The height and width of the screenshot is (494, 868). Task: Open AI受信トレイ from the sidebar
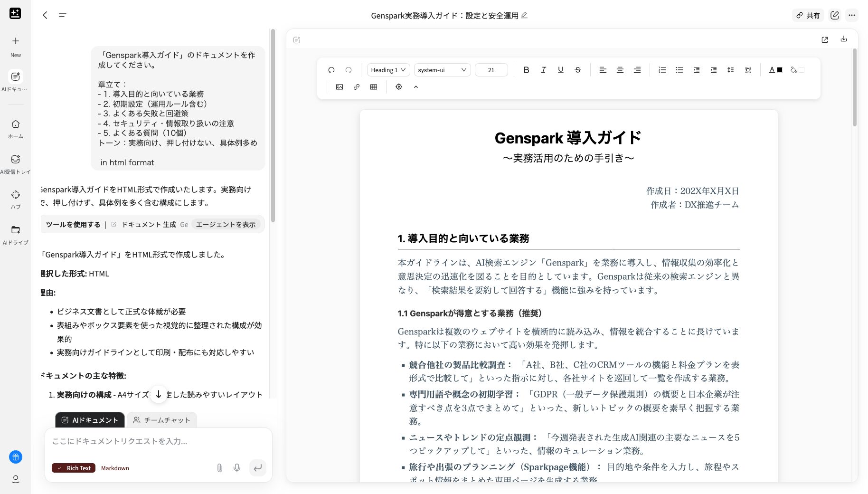coord(16,163)
